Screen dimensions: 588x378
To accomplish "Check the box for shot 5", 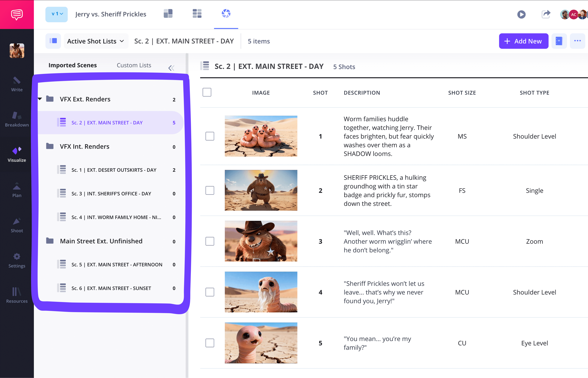I will (x=210, y=343).
